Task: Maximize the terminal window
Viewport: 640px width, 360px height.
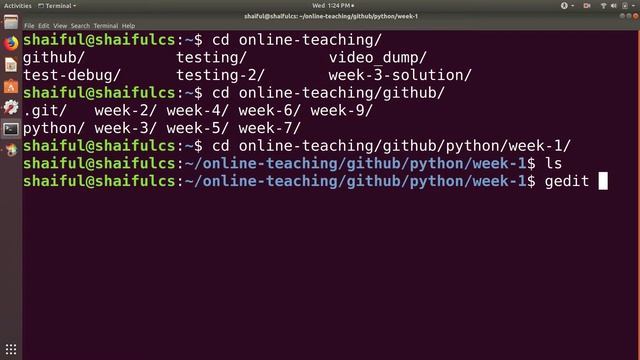Action: tap(629, 16)
